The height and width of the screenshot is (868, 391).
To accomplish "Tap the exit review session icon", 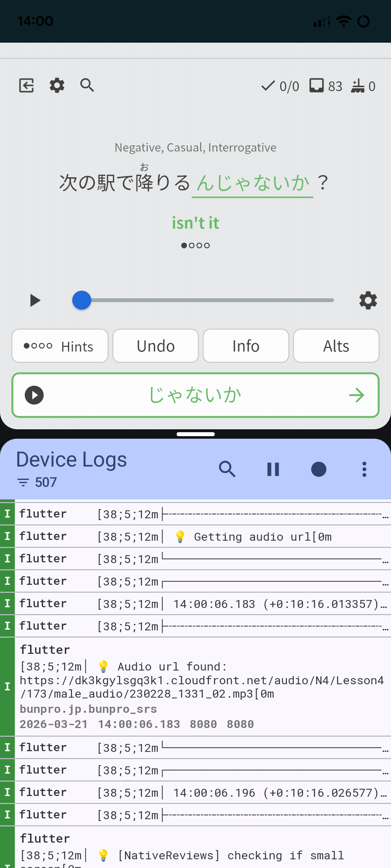I will 26,86.
